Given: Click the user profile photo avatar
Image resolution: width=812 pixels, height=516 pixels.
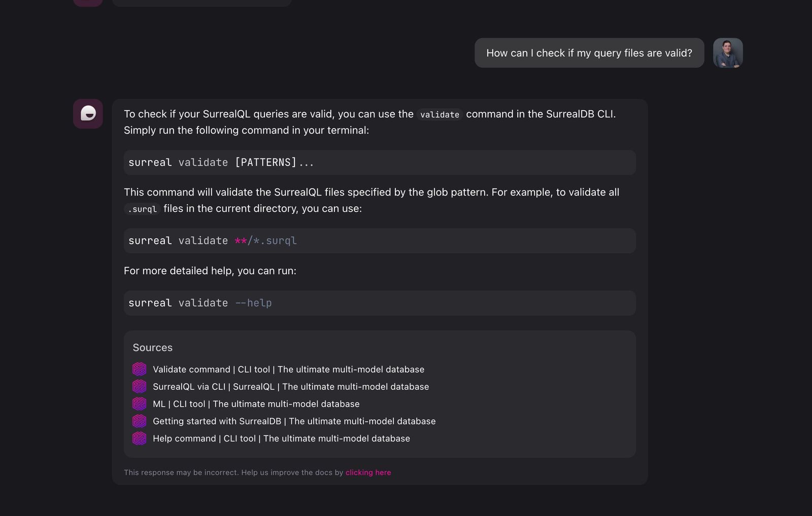Looking at the screenshot, I should coord(728,53).
